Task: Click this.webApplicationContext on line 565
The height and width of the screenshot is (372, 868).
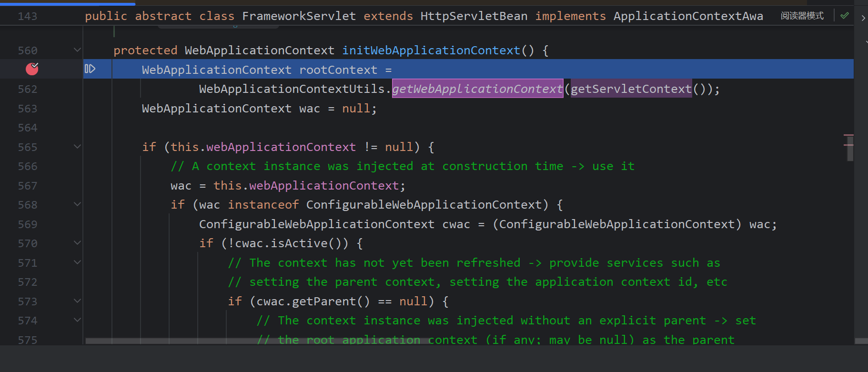Action: click(263, 147)
